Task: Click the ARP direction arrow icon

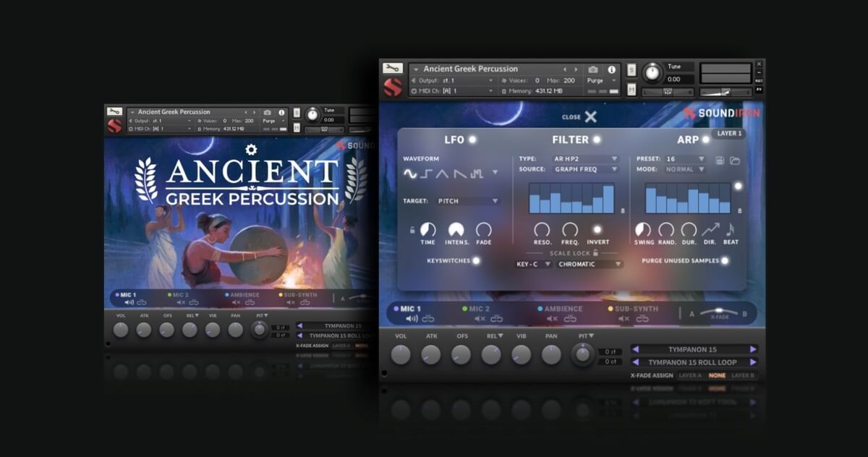Action: 710,230
